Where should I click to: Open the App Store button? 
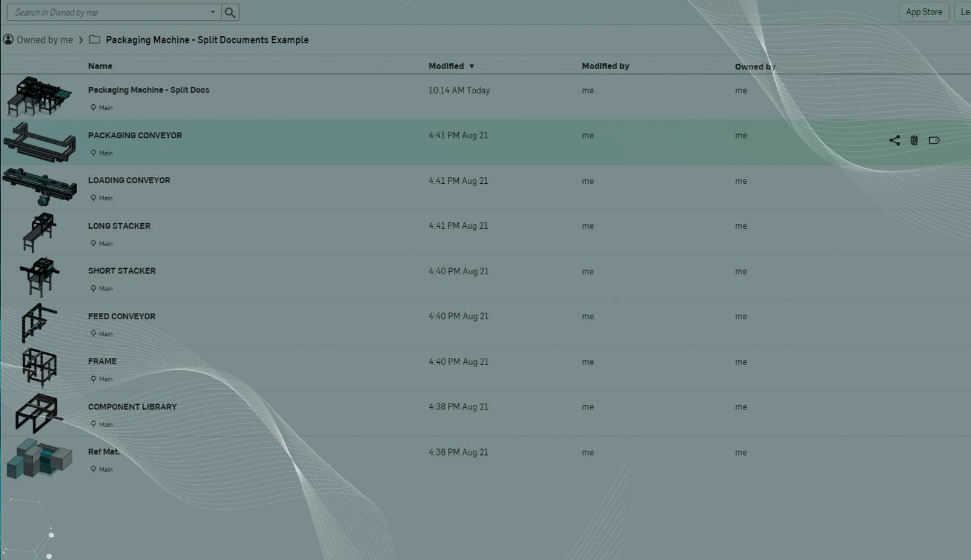923,12
